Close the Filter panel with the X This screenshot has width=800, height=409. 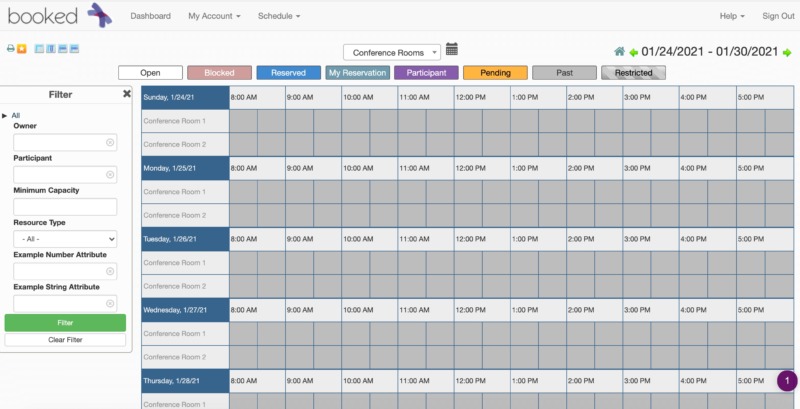coord(127,94)
